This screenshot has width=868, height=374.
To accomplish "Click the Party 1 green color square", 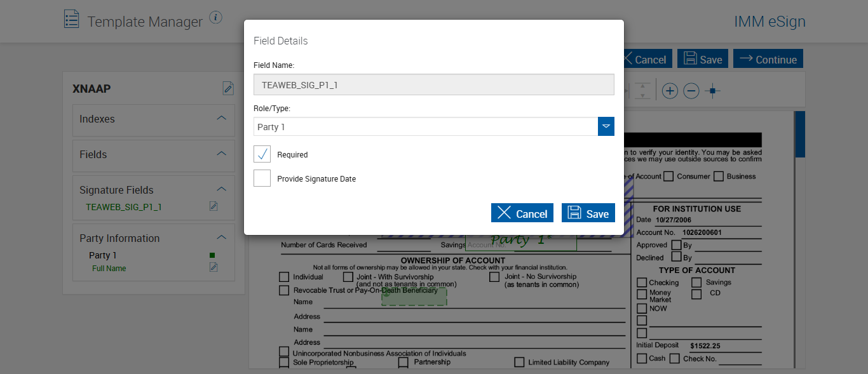I will pos(212,255).
